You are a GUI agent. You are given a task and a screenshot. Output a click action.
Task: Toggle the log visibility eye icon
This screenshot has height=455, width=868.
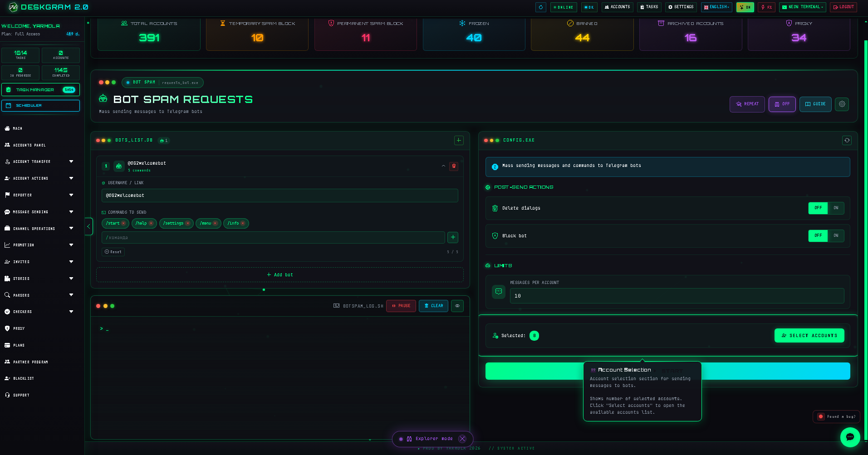point(457,306)
